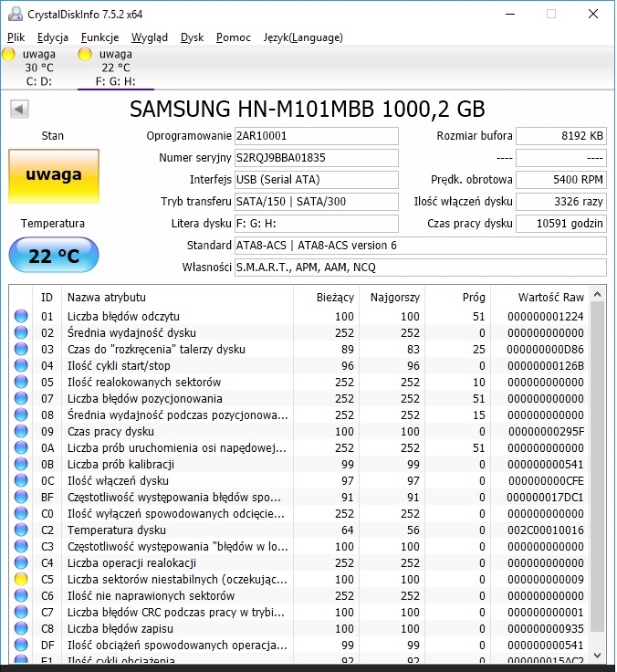This screenshot has width=617, height=672.
Task: Click yellow warning circle for attribute C5
Action: coord(21,580)
